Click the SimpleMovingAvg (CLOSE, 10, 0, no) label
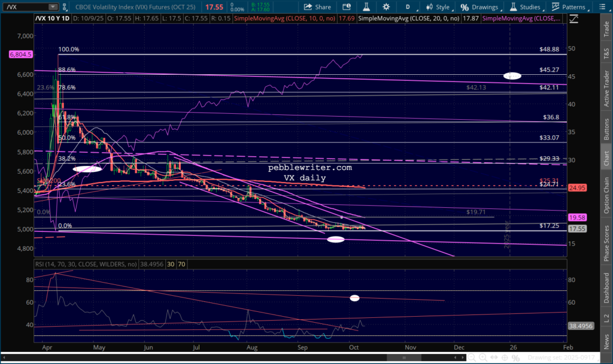The image size is (613, 364). 284,19
